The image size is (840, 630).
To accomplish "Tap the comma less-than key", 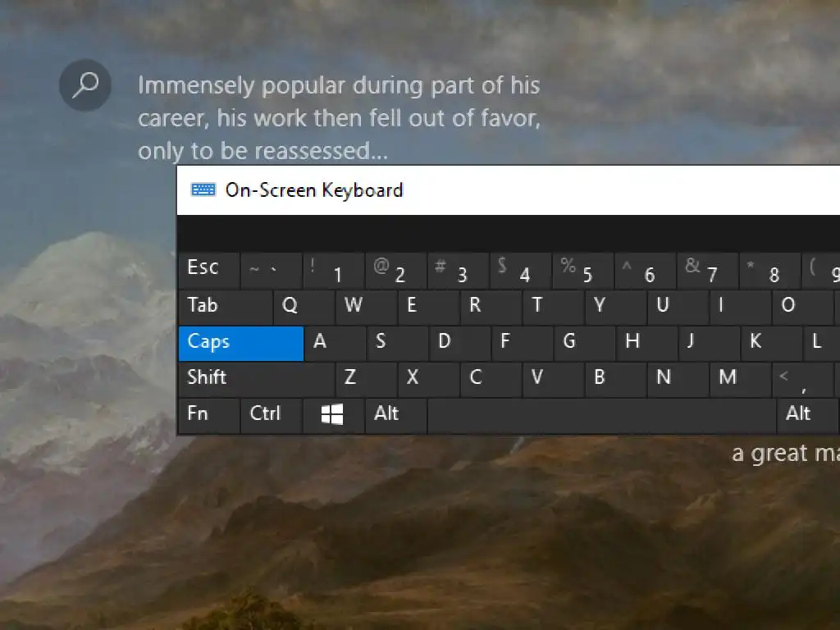I will point(803,379).
